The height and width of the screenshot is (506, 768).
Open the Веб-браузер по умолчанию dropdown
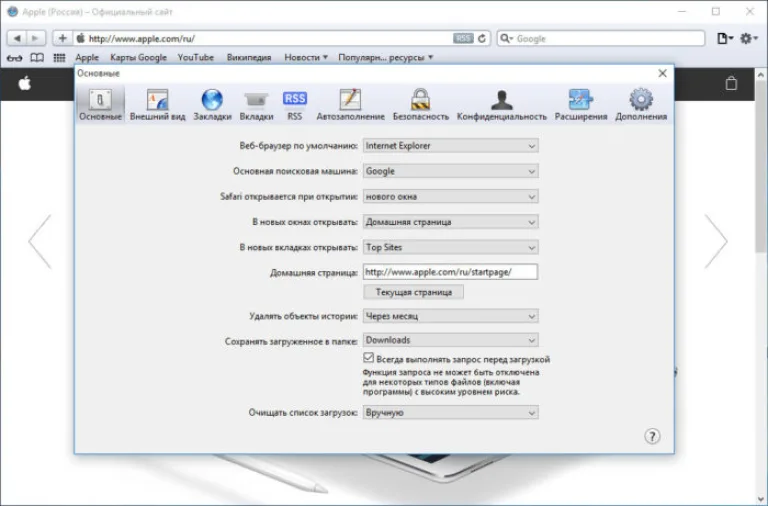[x=450, y=145]
